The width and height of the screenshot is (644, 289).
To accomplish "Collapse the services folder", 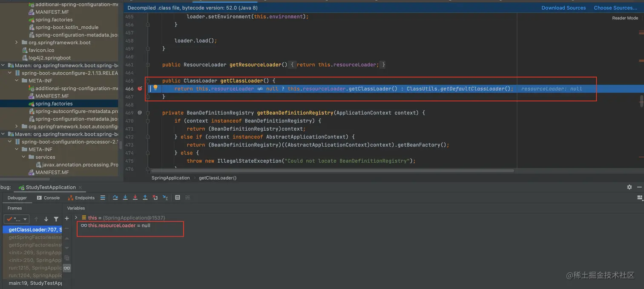I will tap(23, 157).
